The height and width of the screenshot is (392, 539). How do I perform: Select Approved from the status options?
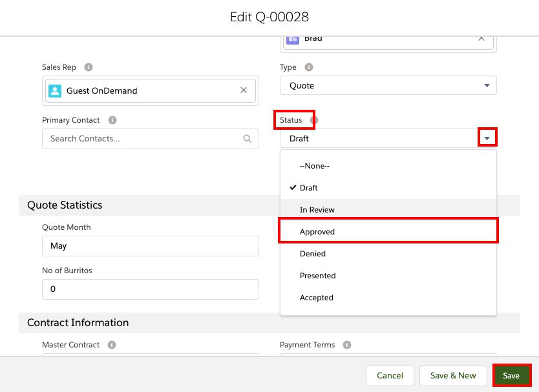click(x=317, y=231)
